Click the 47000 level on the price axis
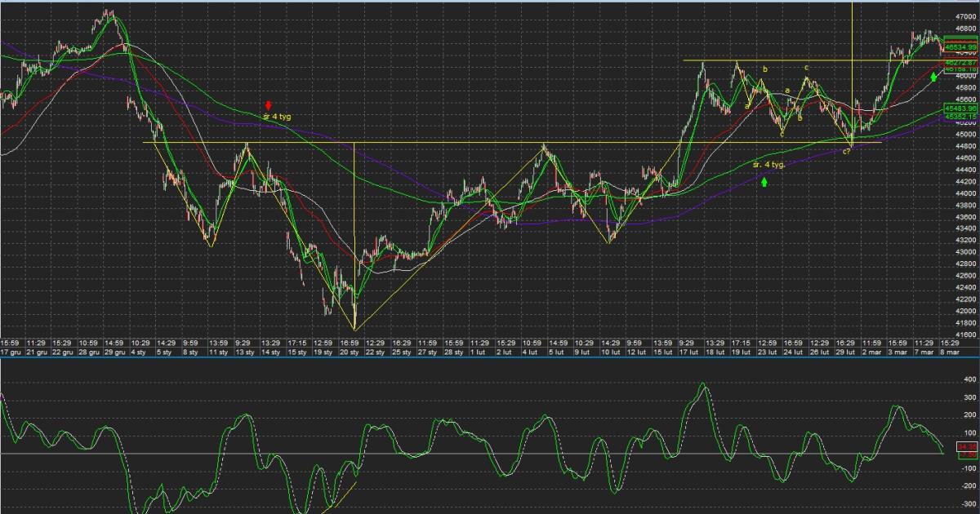The width and height of the screenshot is (980, 514). [964, 16]
